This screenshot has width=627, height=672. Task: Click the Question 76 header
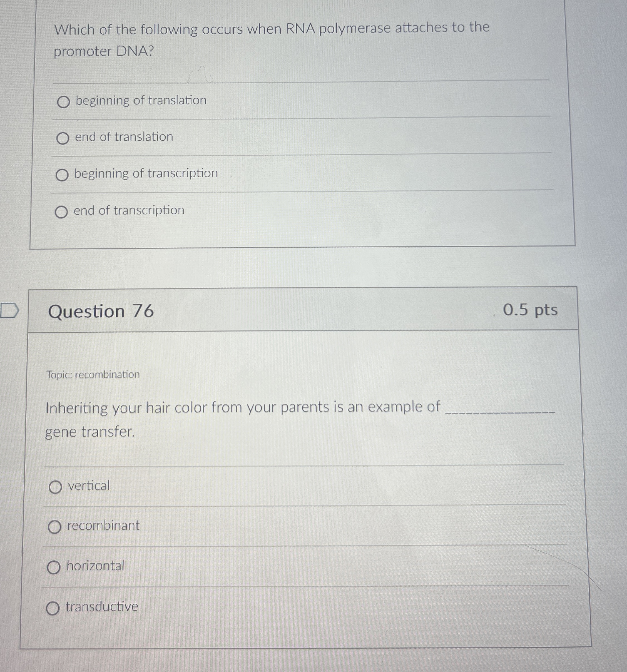tap(101, 311)
